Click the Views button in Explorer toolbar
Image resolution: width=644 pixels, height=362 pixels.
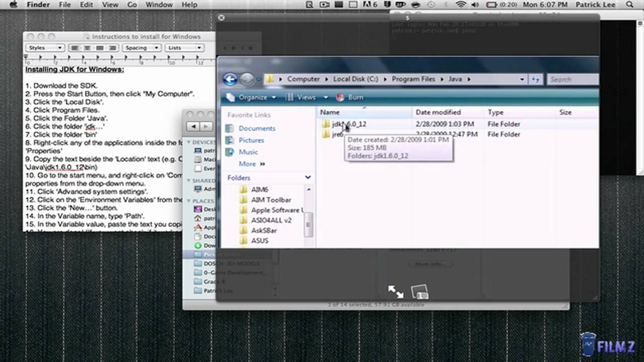(x=300, y=97)
